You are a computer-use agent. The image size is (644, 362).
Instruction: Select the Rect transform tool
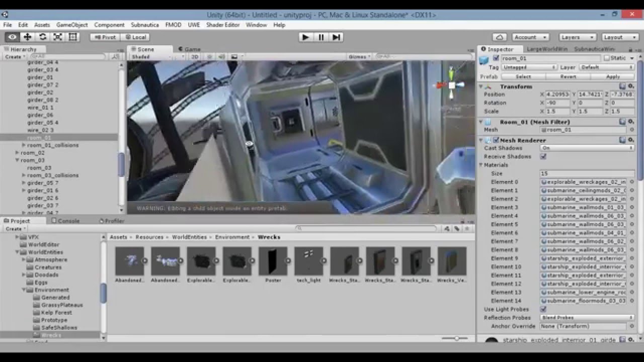[73, 37]
